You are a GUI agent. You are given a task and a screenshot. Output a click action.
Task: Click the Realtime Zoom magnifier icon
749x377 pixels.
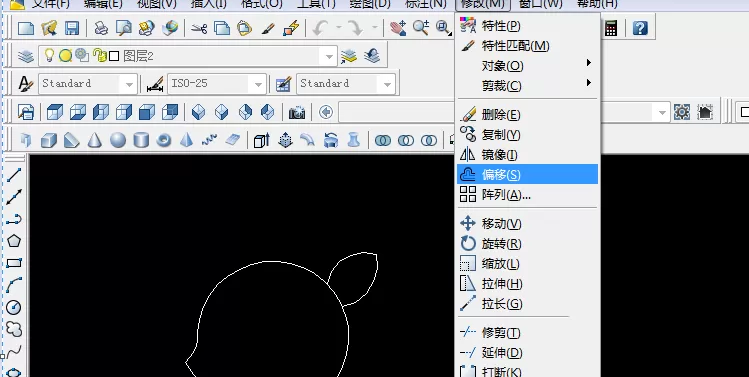(x=421, y=28)
